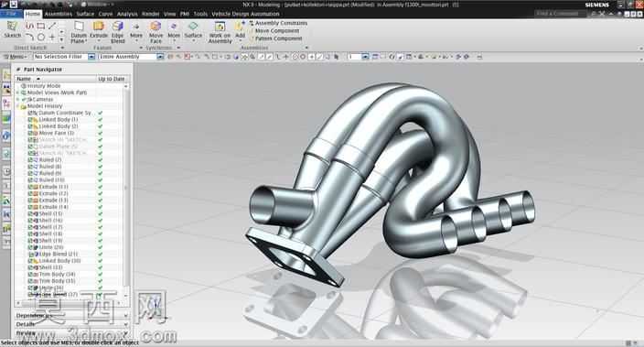Expand the Model Views (Work Part) node
Viewport: 644px width, 347px height.
click(x=17, y=92)
